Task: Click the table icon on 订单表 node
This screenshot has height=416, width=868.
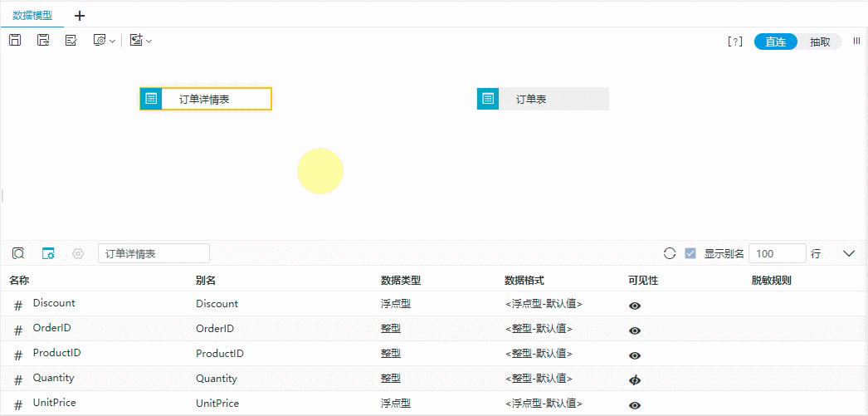Action: (x=488, y=99)
